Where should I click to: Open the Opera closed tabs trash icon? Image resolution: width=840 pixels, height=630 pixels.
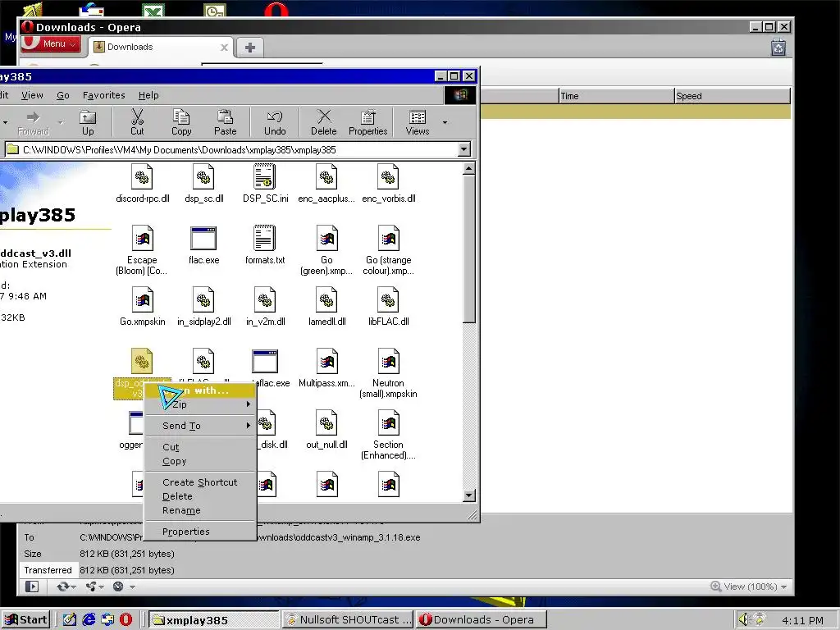click(x=778, y=48)
